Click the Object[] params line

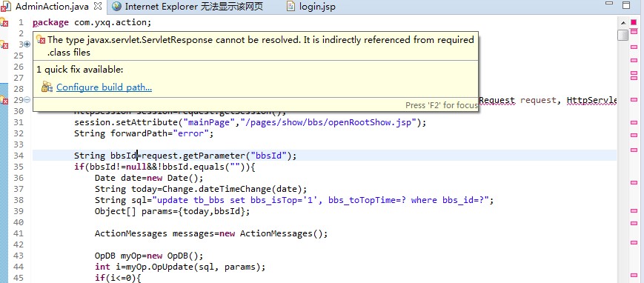[x=172, y=211]
